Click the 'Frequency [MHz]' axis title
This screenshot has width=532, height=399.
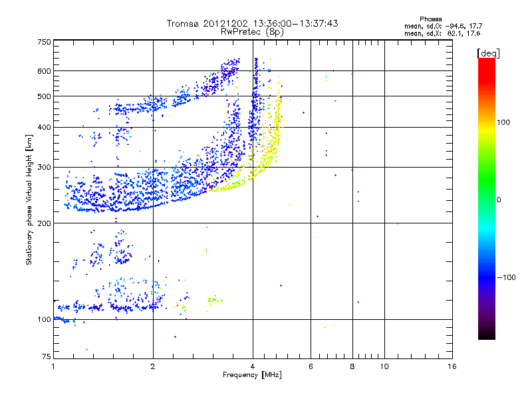pos(252,375)
